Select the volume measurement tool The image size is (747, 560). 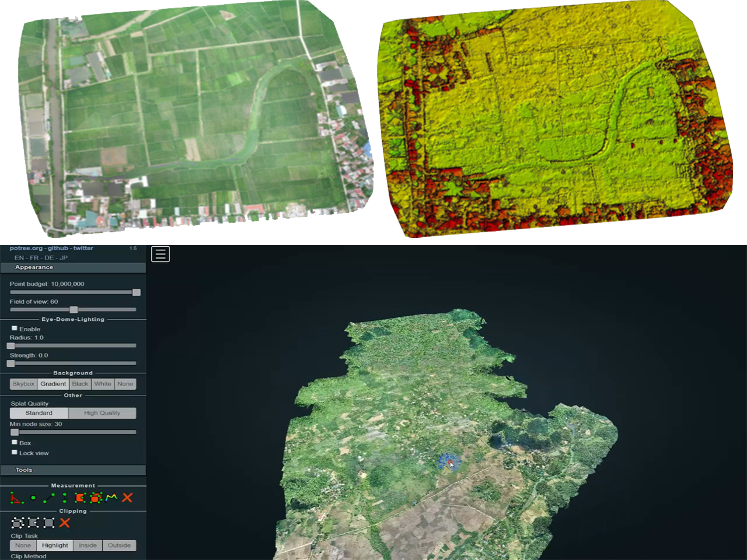pos(96,498)
